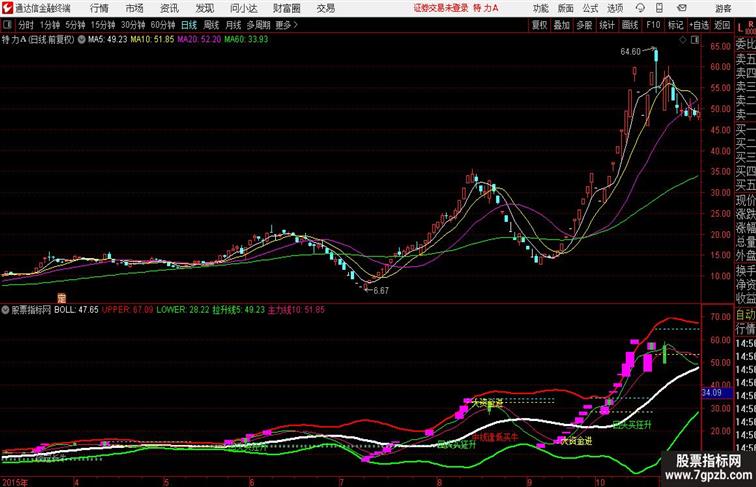The image size is (756, 487).
Task: Open the mobile phone icon
Action: [x=659, y=8]
